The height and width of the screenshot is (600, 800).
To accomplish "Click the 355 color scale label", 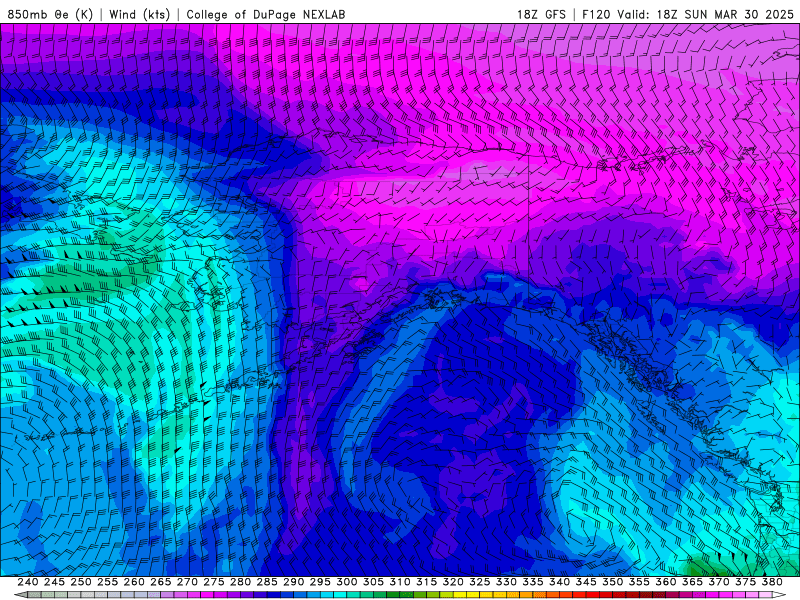I will click(639, 582).
